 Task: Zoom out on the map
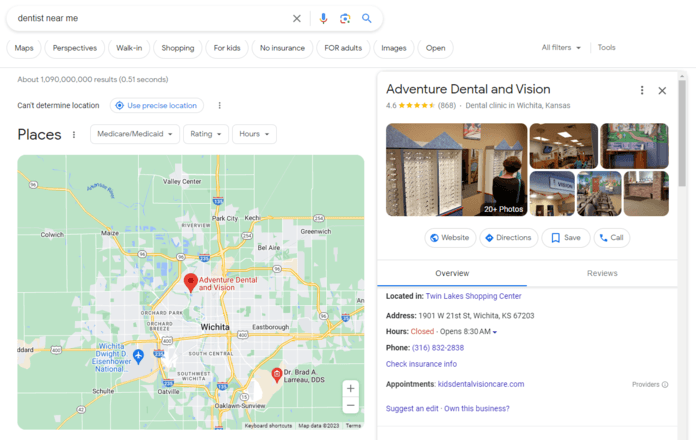(350, 406)
